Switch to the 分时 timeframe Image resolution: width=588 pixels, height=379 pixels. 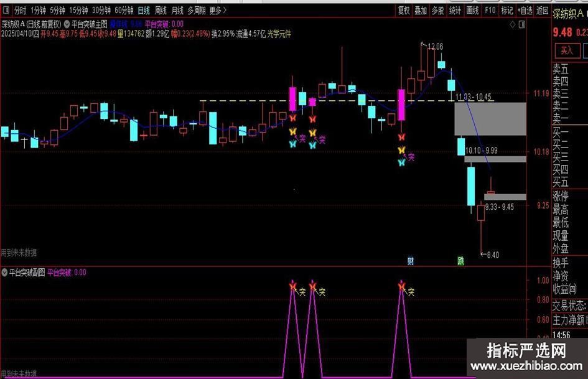(21, 11)
